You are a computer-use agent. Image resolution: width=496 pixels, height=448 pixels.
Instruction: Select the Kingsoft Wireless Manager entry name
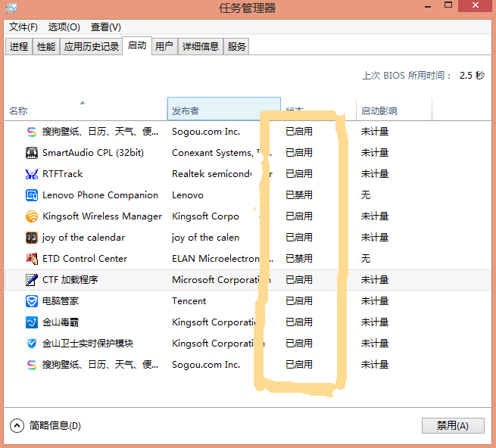(x=102, y=216)
